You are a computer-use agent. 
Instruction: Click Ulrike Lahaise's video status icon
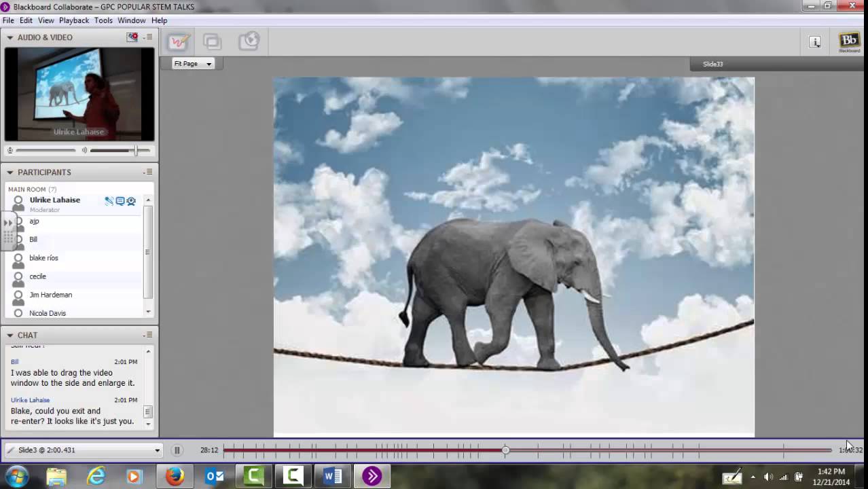coord(131,201)
